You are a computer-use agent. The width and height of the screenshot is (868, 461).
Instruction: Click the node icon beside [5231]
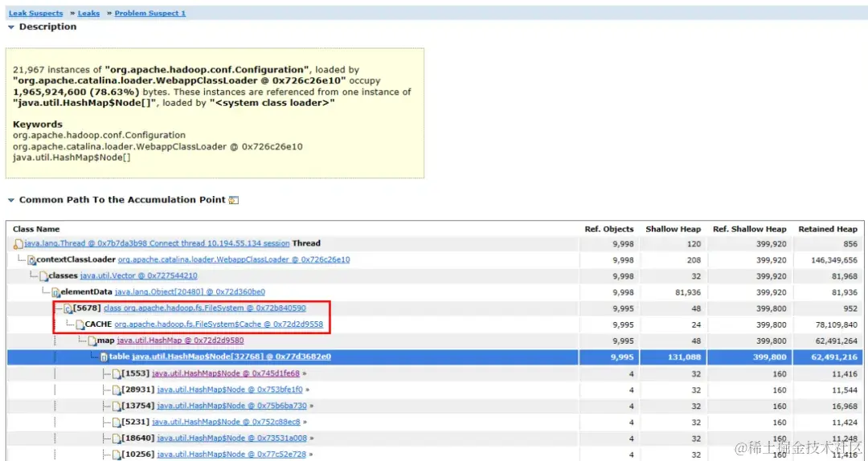coord(117,422)
